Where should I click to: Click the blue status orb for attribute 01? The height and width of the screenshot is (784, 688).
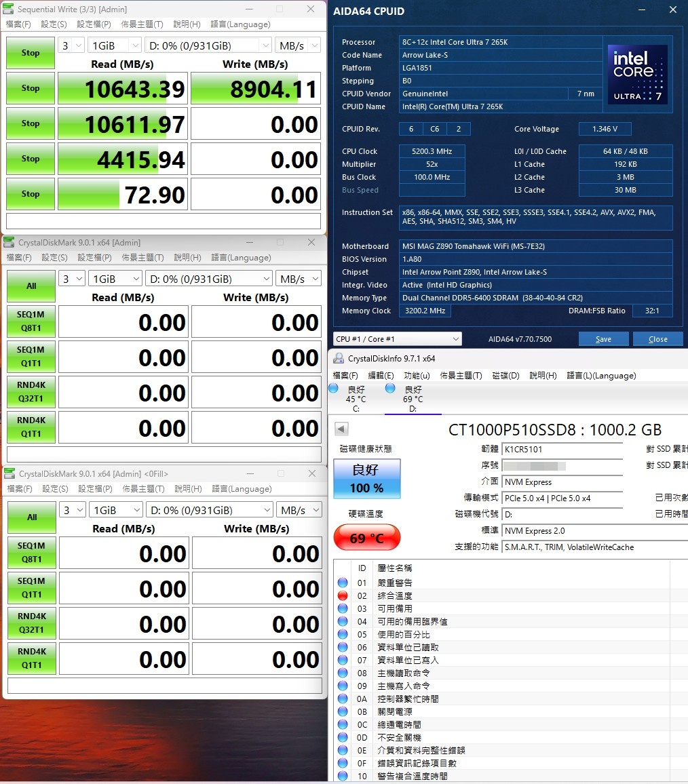coord(343,583)
